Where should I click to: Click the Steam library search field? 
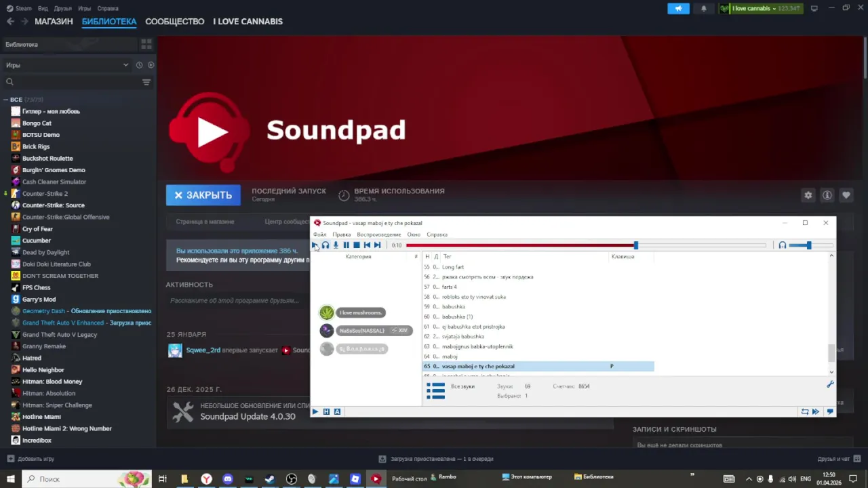(71, 82)
